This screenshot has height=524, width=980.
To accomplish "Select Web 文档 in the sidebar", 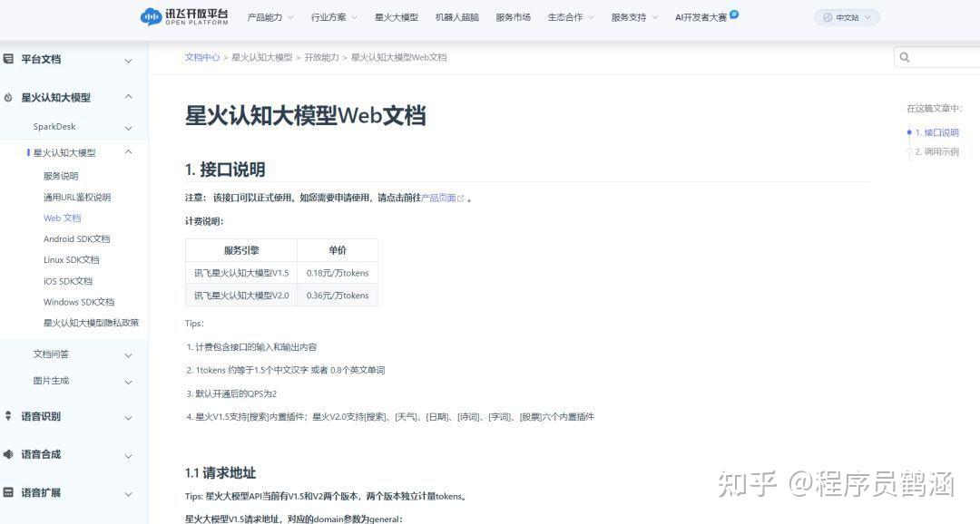I will click(62, 218).
